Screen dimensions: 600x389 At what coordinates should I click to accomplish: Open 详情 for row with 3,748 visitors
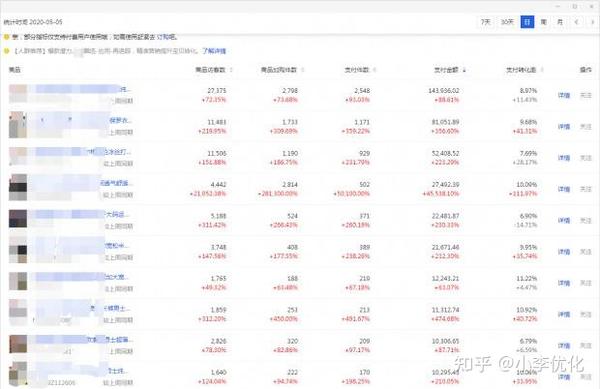click(x=564, y=252)
